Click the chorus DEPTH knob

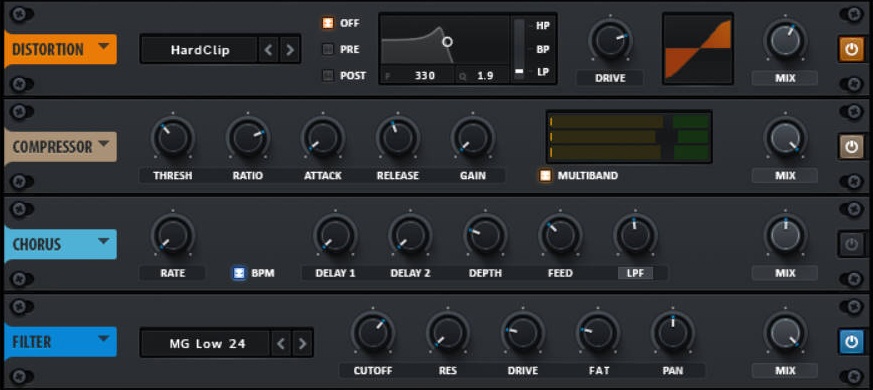point(485,235)
